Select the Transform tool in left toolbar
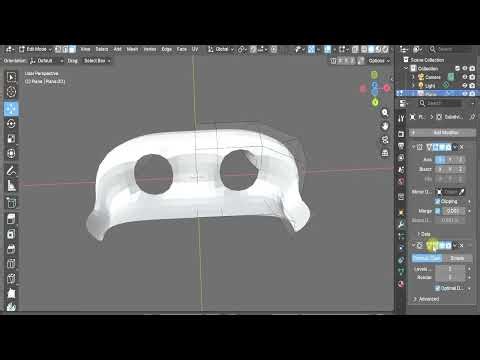Viewport: 480px width, 360px height. [x=11, y=154]
